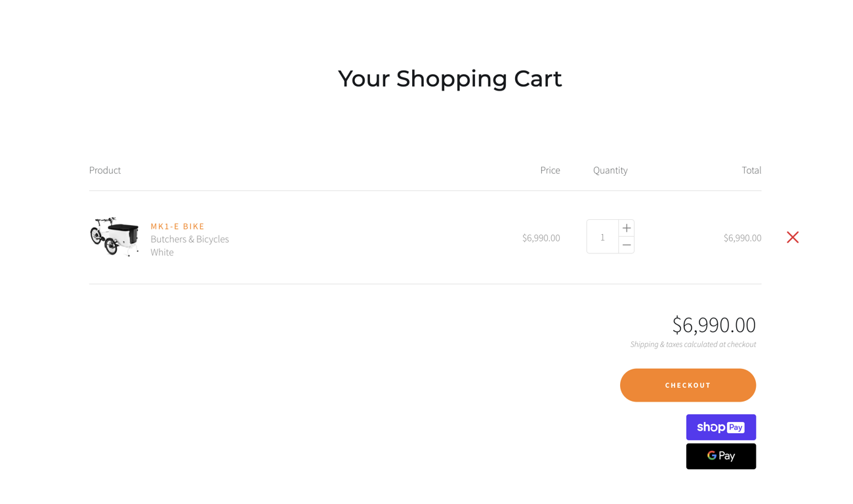Click the Quantity column header
Viewport: 853px width, 504px height.
610,170
